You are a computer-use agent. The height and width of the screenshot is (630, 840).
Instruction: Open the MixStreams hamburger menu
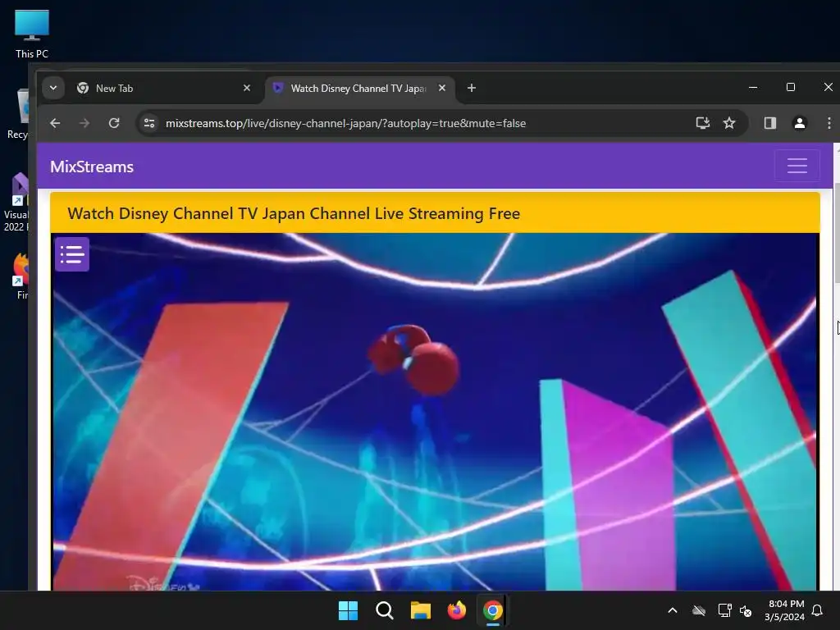point(797,166)
